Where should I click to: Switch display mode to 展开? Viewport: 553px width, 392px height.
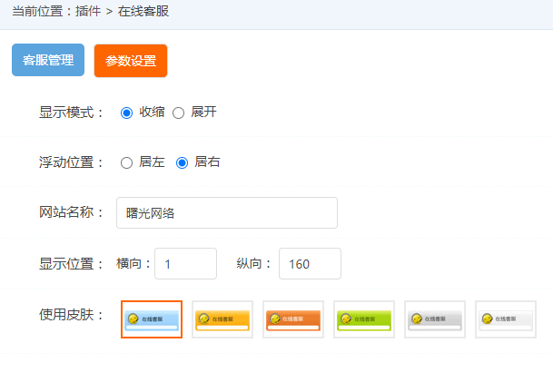[x=178, y=113]
